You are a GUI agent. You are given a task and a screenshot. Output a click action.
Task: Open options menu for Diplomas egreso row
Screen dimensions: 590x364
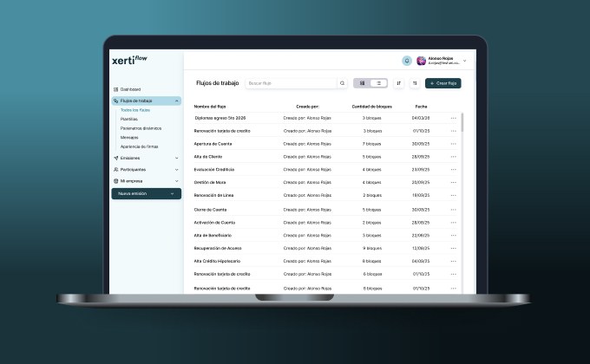click(454, 118)
